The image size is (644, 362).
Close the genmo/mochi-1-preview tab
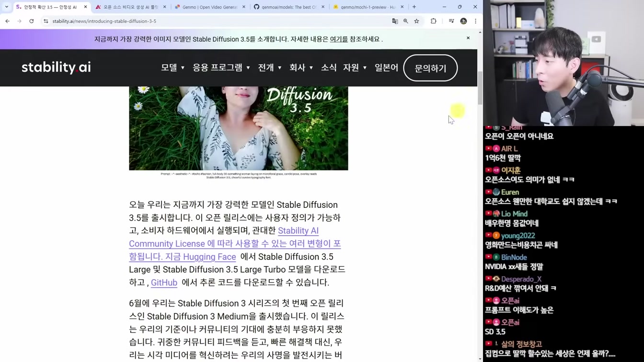tap(402, 7)
